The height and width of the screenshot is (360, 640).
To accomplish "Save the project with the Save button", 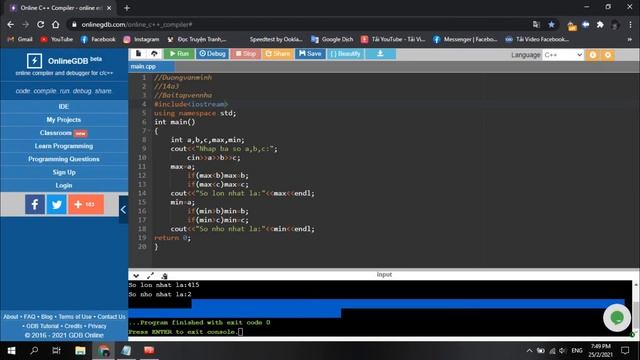I will (x=310, y=53).
